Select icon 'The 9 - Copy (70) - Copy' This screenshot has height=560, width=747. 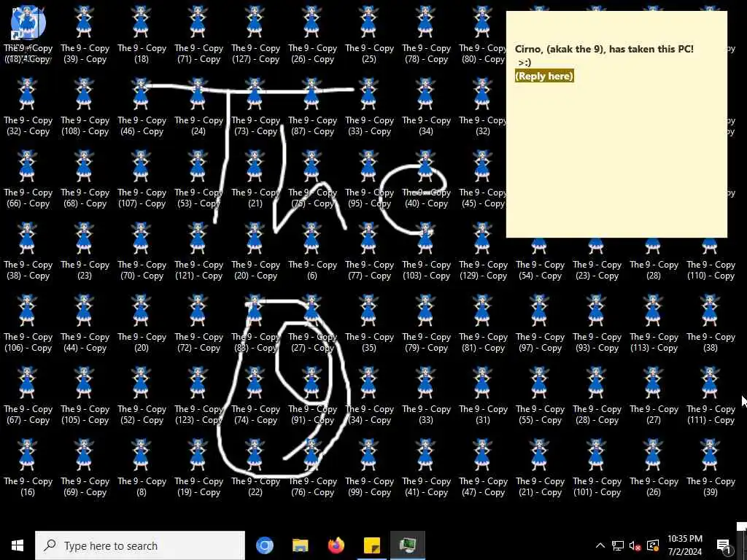142,252
